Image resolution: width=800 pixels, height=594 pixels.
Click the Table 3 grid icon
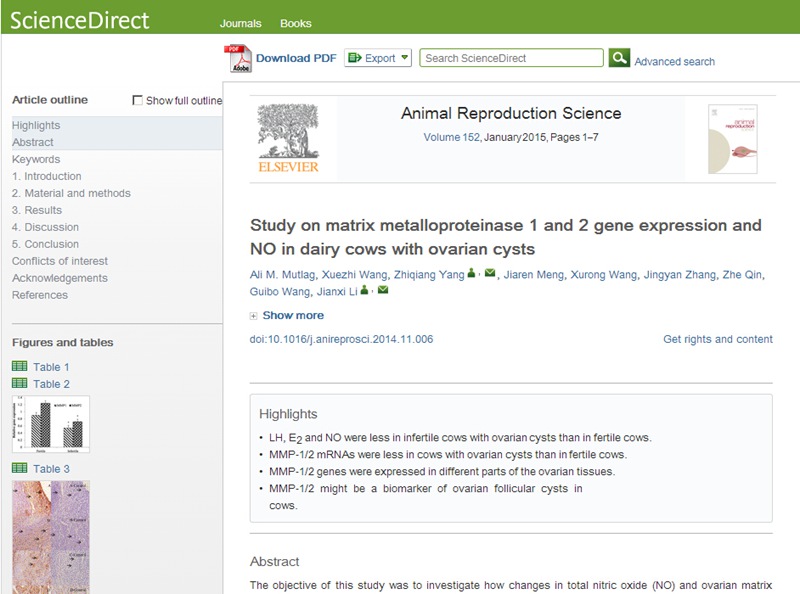[19, 467]
